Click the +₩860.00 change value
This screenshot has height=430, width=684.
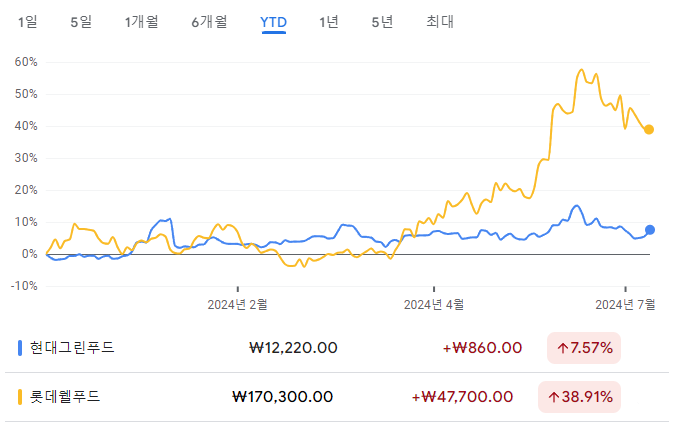(x=482, y=348)
